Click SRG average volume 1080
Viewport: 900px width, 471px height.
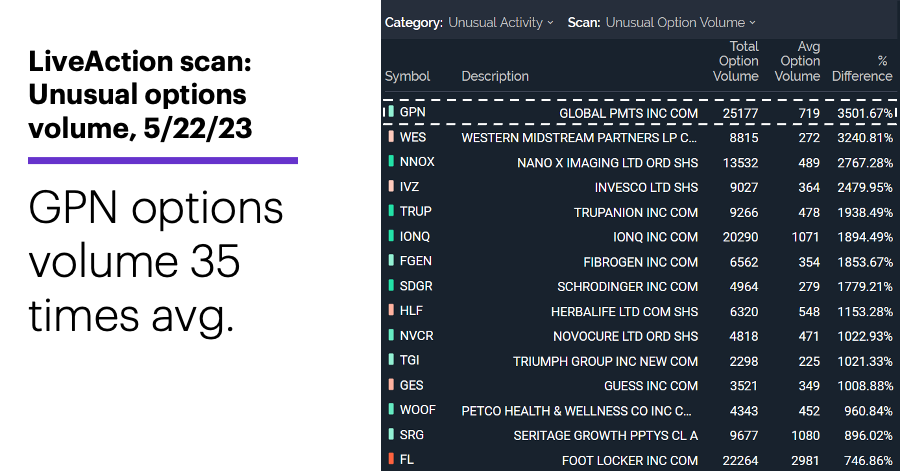(x=805, y=435)
